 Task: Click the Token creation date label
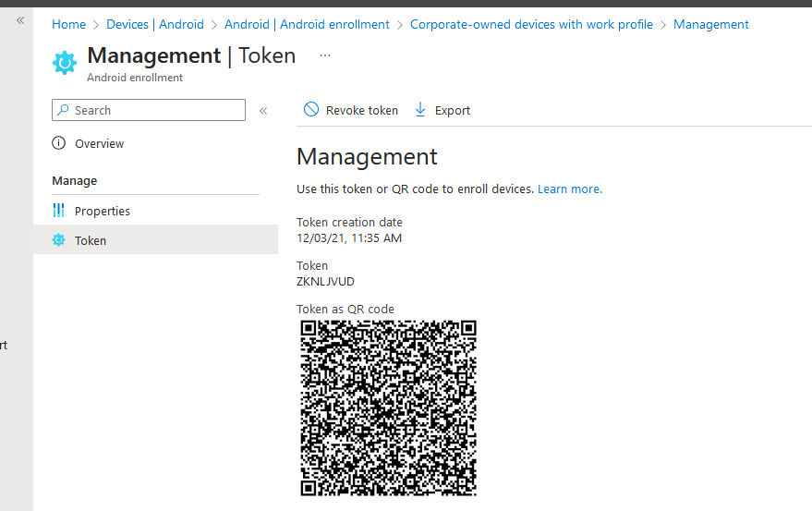click(x=349, y=223)
